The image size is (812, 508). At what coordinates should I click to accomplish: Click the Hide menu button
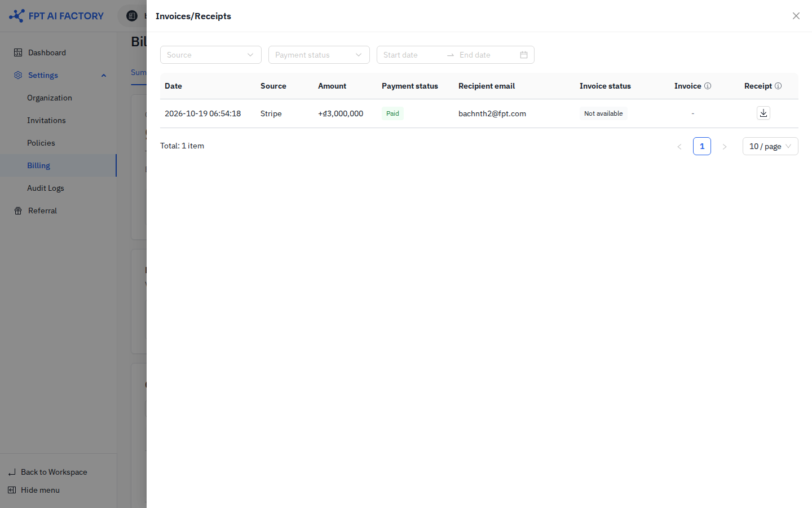click(x=40, y=490)
